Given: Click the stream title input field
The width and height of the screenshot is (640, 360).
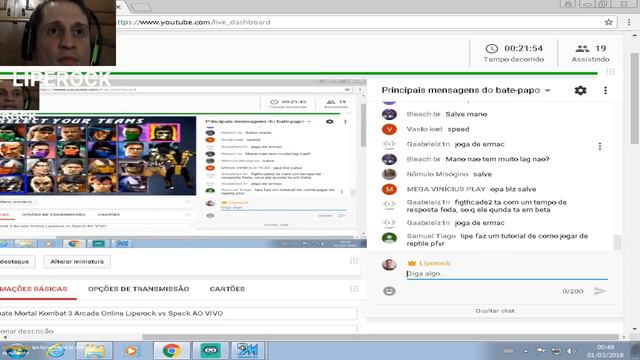Looking at the screenshot, I should coord(178,313).
